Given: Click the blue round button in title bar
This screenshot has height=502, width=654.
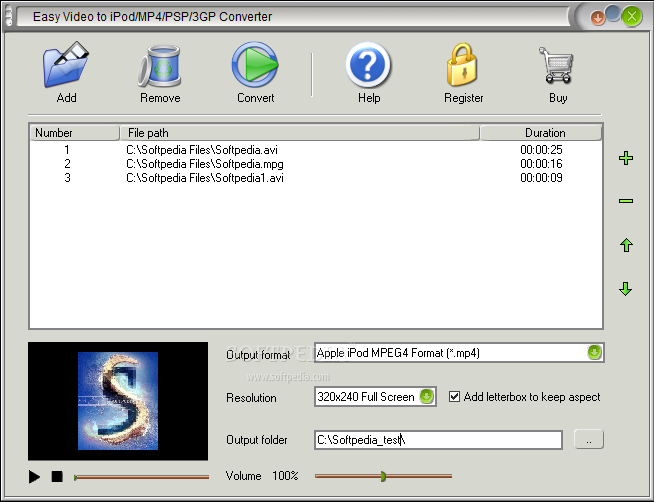Looking at the screenshot, I should [613, 13].
